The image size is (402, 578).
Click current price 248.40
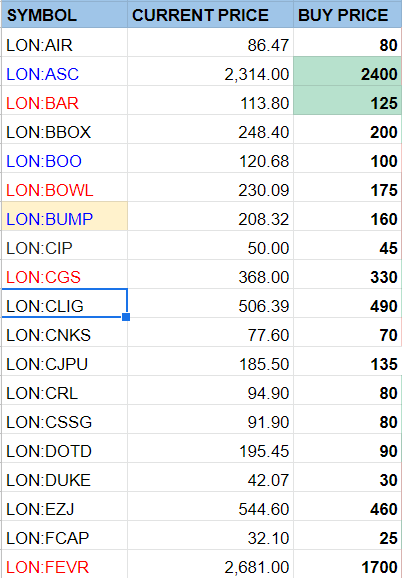point(210,129)
